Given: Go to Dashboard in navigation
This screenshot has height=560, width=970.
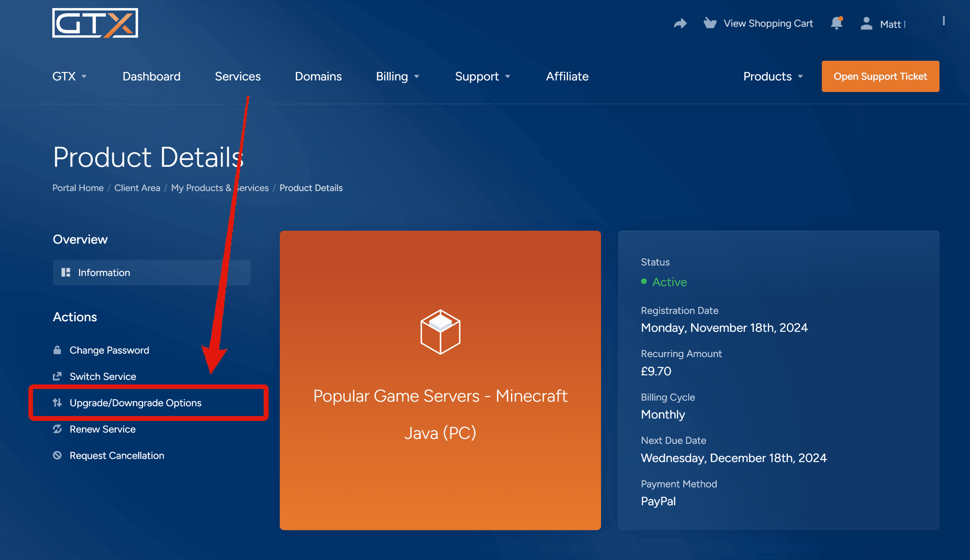Looking at the screenshot, I should point(151,76).
